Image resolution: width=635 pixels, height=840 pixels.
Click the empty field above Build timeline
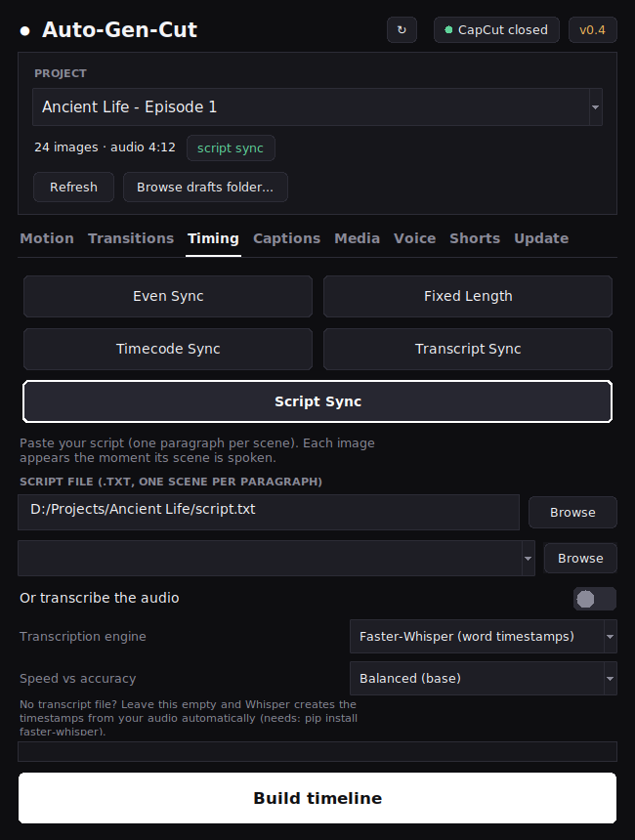(x=317, y=752)
